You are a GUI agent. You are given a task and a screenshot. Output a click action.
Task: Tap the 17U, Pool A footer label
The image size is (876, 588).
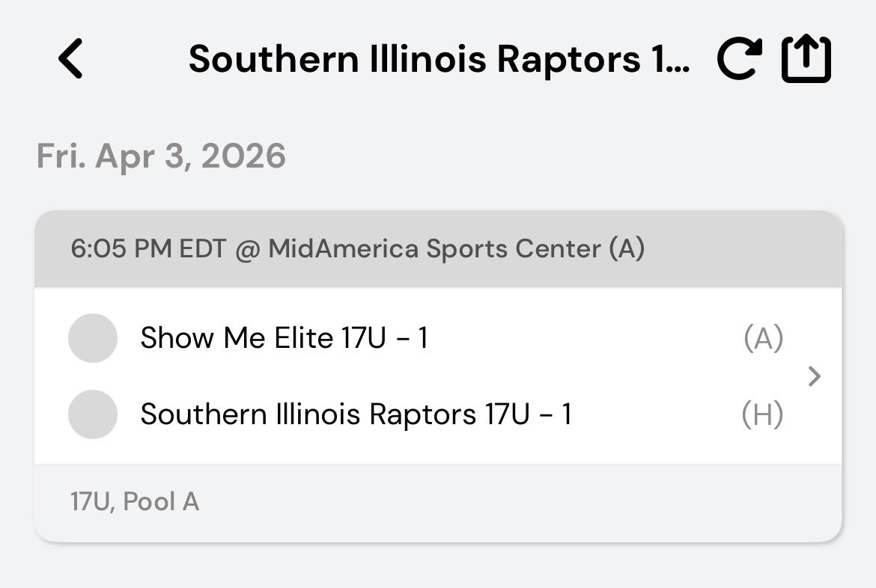coord(135,501)
